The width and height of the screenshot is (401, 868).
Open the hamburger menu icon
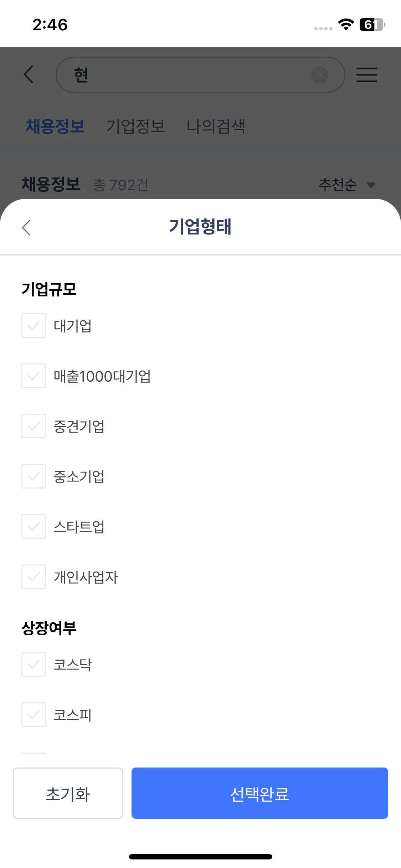tap(367, 75)
